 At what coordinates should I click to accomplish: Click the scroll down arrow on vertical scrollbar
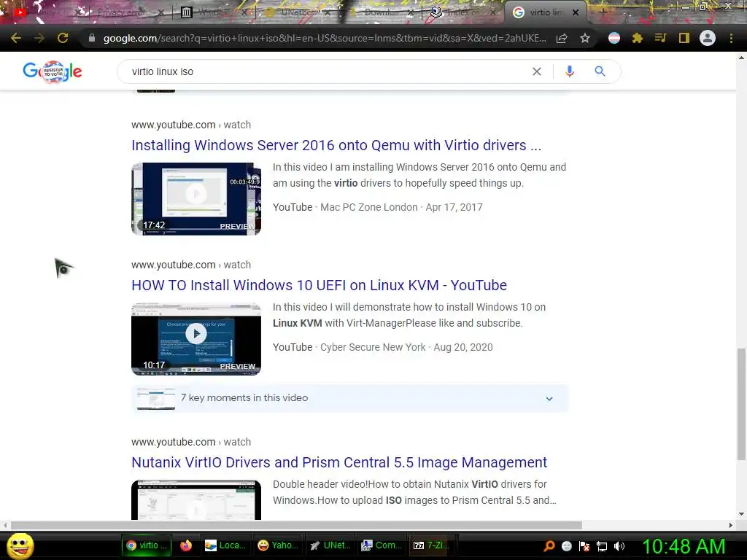tap(741, 514)
